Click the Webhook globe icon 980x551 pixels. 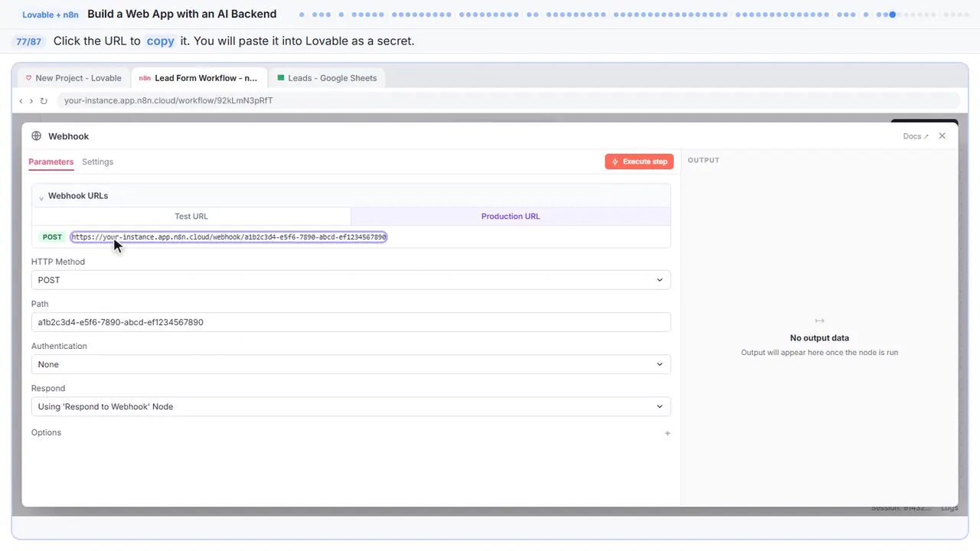[x=36, y=136]
